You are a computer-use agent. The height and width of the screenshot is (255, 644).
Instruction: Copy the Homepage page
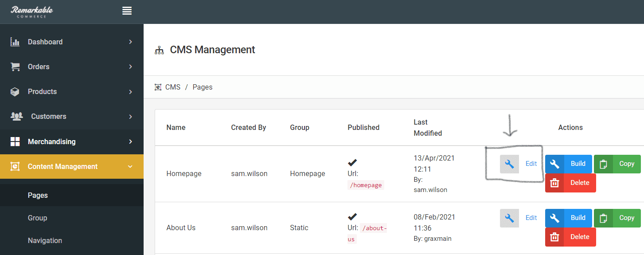[x=617, y=164]
